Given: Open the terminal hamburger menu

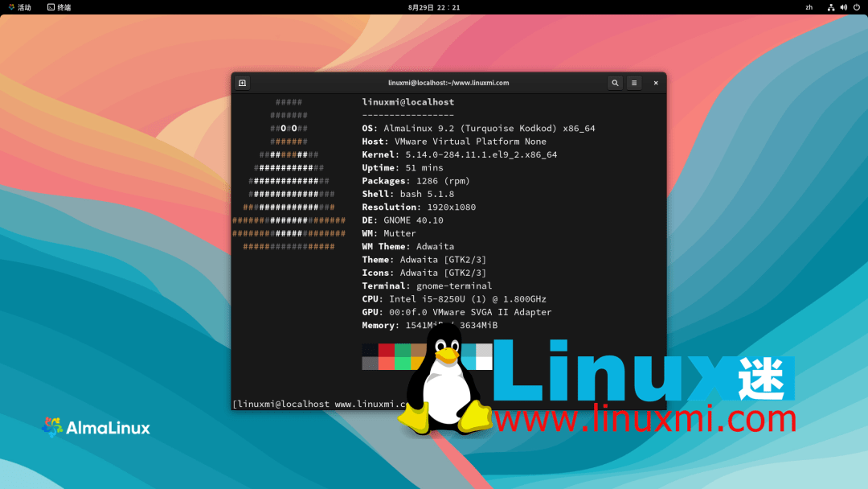Looking at the screenshot, I should point(633,83).
